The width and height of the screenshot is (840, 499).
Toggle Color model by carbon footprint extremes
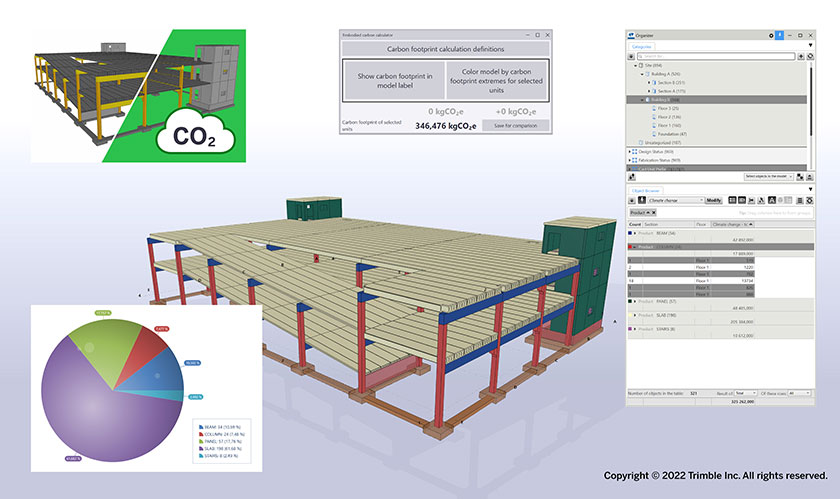(497, 80)
